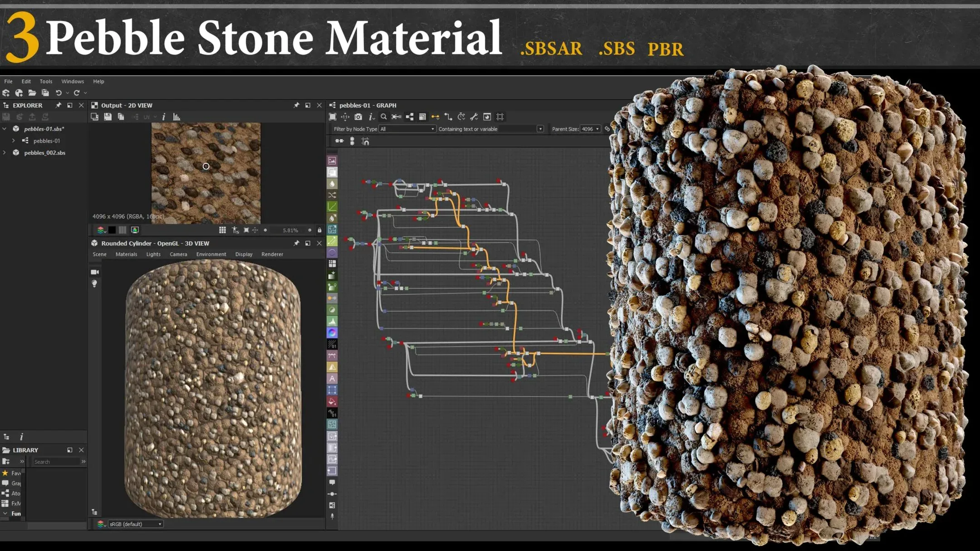Collapse the Fun category in Library
This screenshot has height=551, width=980.
tap(5, 513)
